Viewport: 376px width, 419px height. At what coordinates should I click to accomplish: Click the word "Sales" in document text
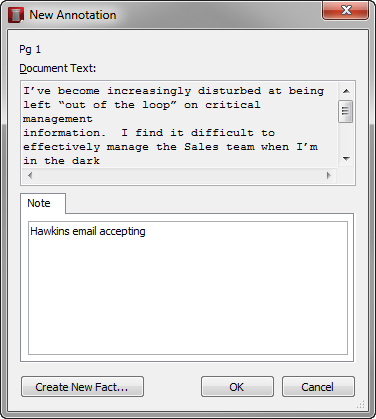pos(201,147)
